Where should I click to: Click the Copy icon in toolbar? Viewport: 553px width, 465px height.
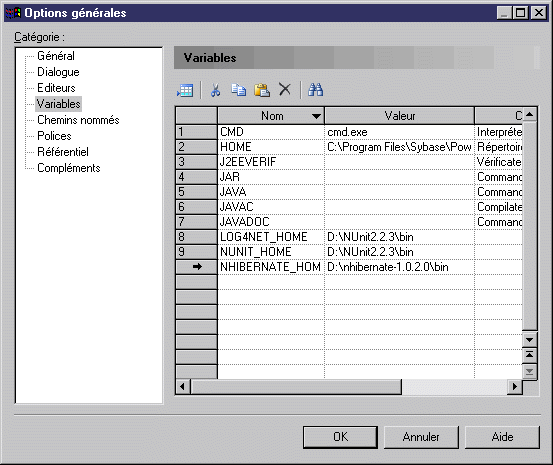239,90
